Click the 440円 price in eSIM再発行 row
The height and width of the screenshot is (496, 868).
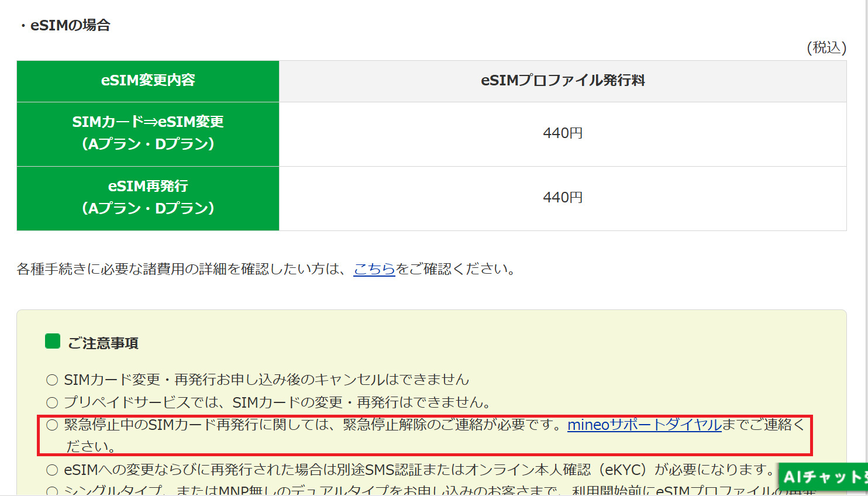pyautogui.click(x=562, y=198)
